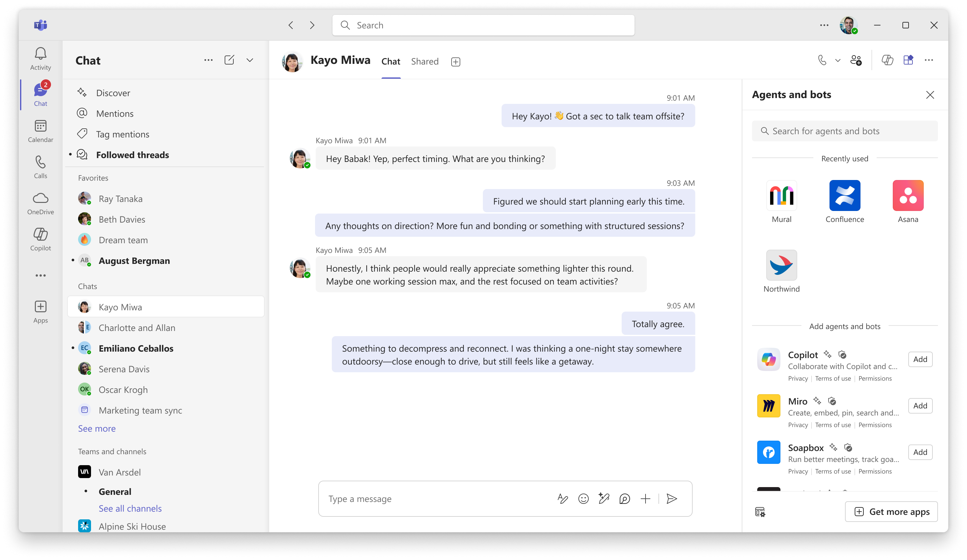Switch to the Shared tab

click(425, 61)
